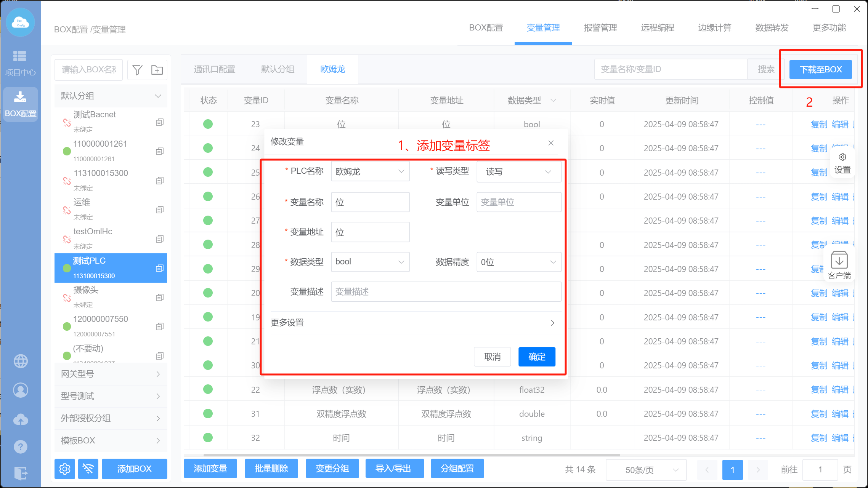Open the 50条/页 page size dropdown
The image size is (868, 488).
pos(646,470)
